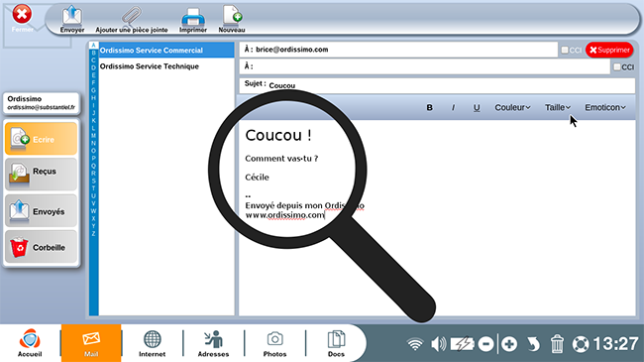This screenshot has width=644, height=362.
Task: Open the Corbeille trash folder
Action: (41, 247)
